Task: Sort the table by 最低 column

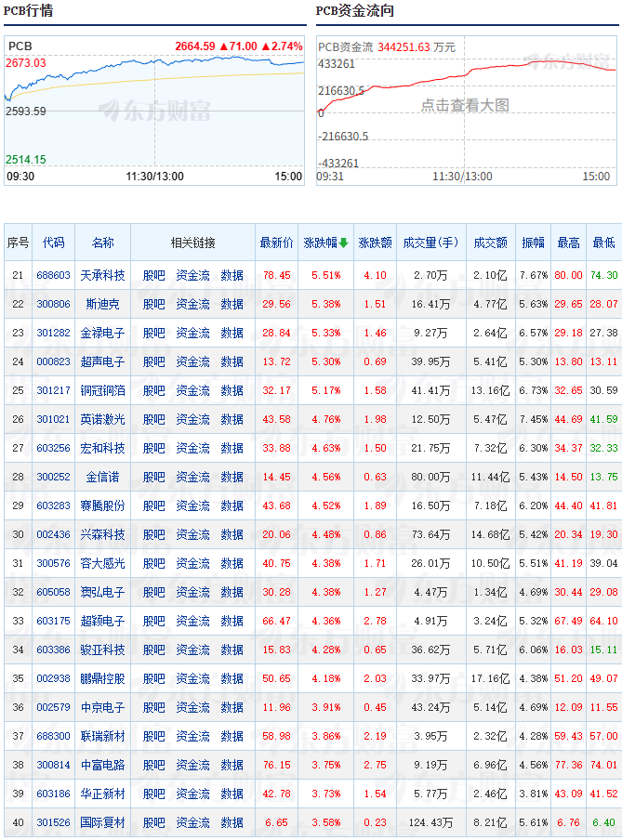Action: [x=603, y=243]
